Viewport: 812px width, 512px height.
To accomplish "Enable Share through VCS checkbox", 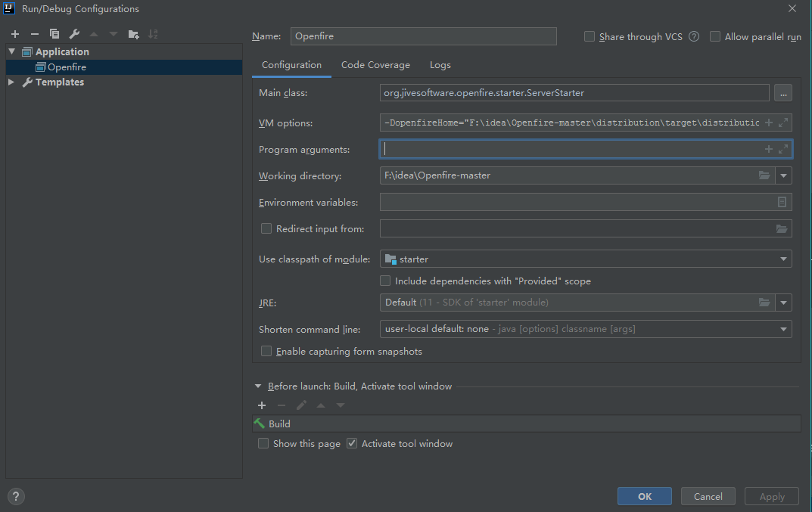I will (590, 37).
